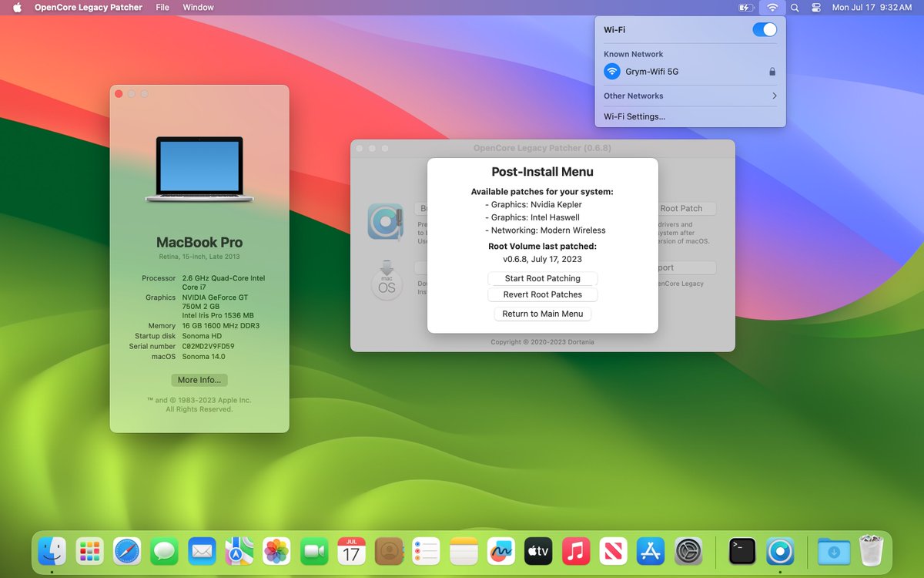Close the About This Mac window
Image resolution: width=924 pixels, height=578 pixels.
119,94
